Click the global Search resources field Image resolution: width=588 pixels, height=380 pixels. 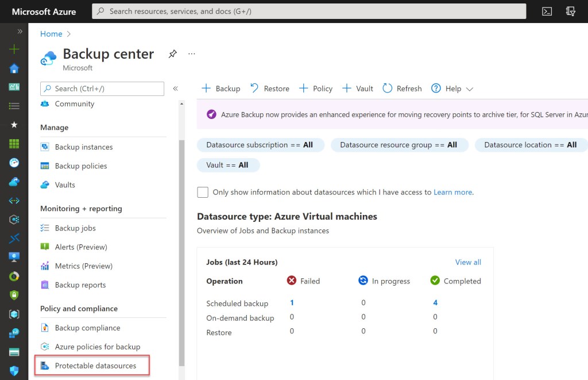(310, 11)
